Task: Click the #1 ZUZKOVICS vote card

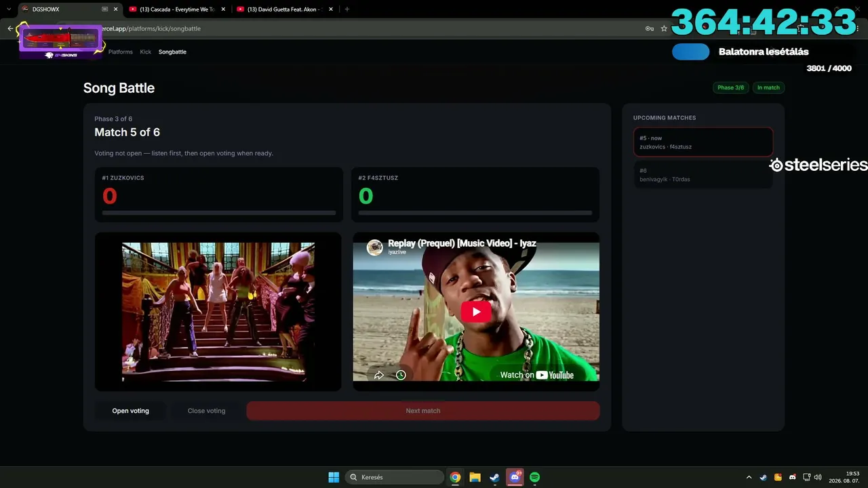Action: click(x=218, y=195)
